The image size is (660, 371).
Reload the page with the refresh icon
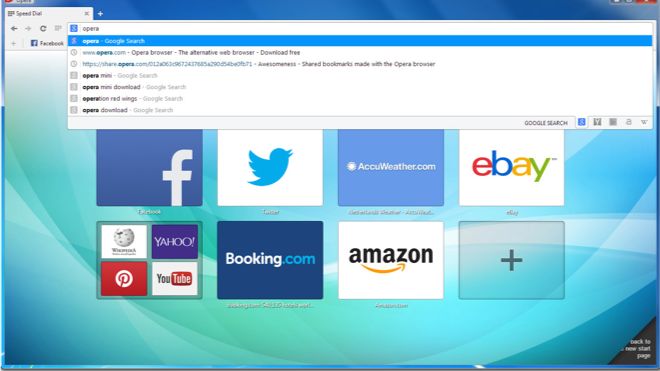point(43,29)
